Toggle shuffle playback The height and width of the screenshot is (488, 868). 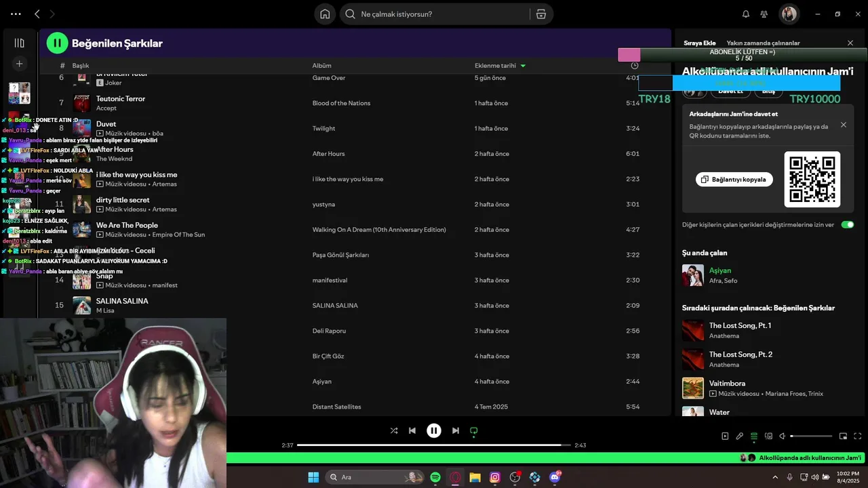point(394,430)
